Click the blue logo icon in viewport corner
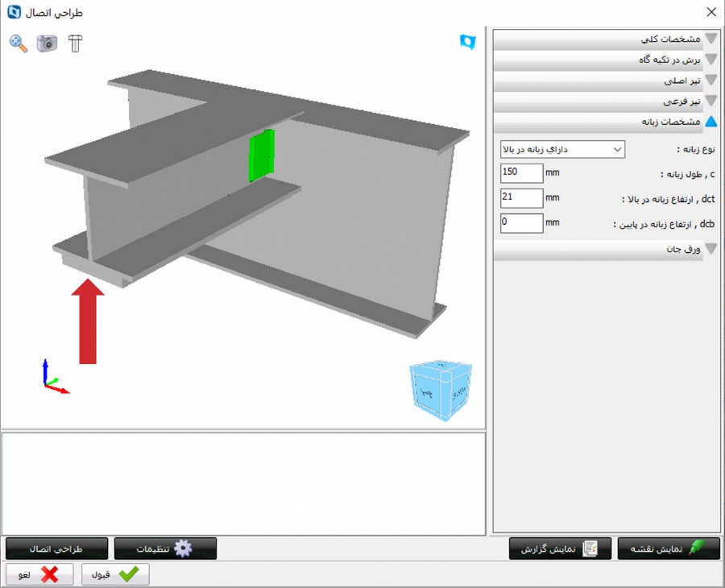The width and height of the screenshot is (725, 588). [x=467, y=42]
